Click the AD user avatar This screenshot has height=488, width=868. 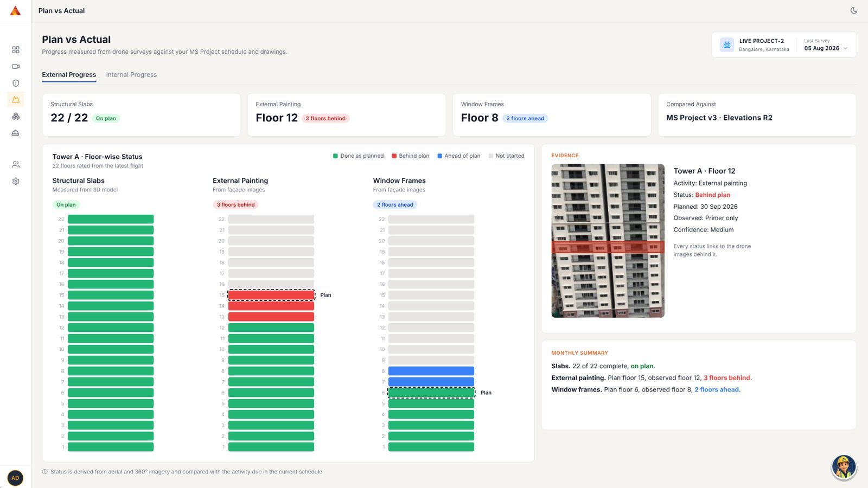click(15, 478)
